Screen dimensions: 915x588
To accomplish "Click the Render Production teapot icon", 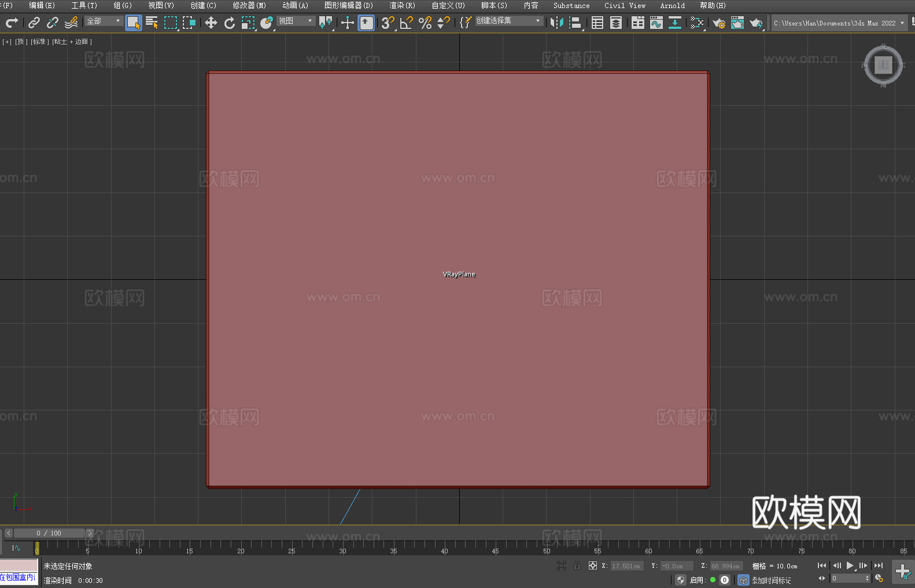I will pyautogui.click(x=756, y=23).
